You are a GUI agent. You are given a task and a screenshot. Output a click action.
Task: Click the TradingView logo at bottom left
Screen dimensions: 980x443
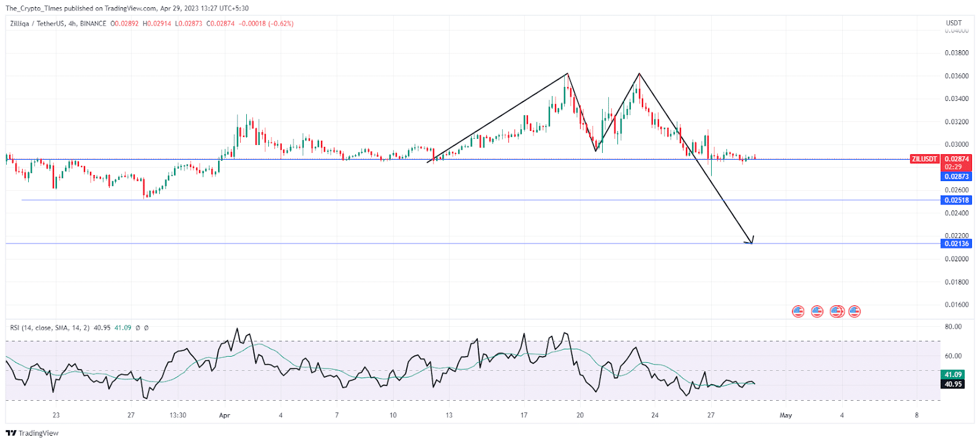32,433
